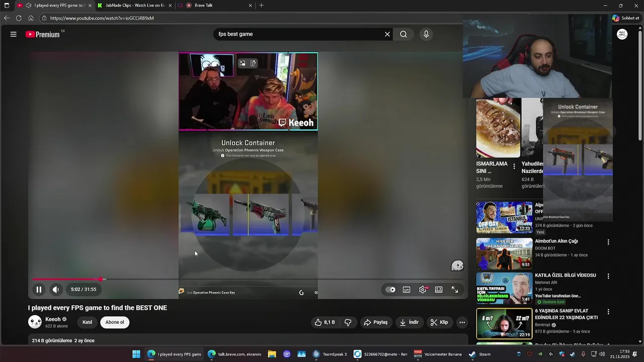The image size is (644, 362).
Task: Mute the playing YouTube tab speaker icon
Action: 28,6
